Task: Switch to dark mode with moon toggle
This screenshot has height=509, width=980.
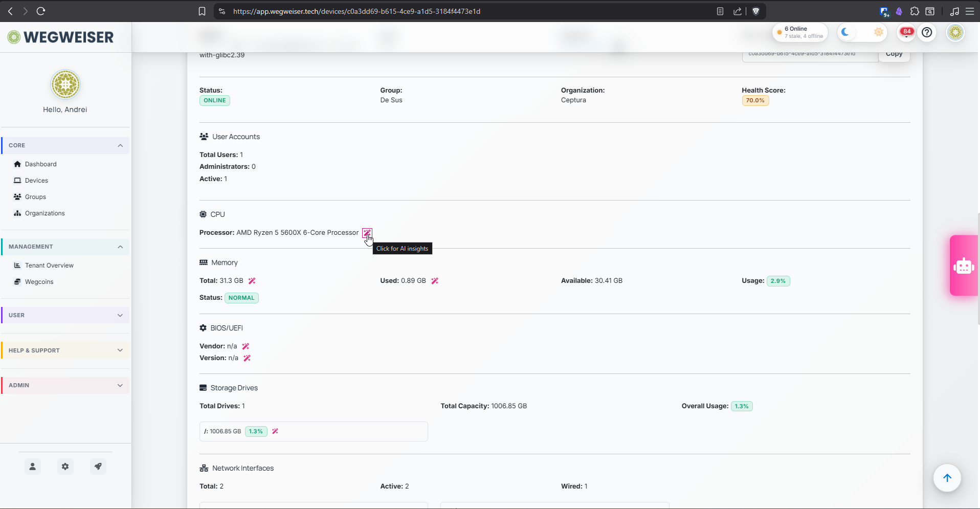Action: 845,32
